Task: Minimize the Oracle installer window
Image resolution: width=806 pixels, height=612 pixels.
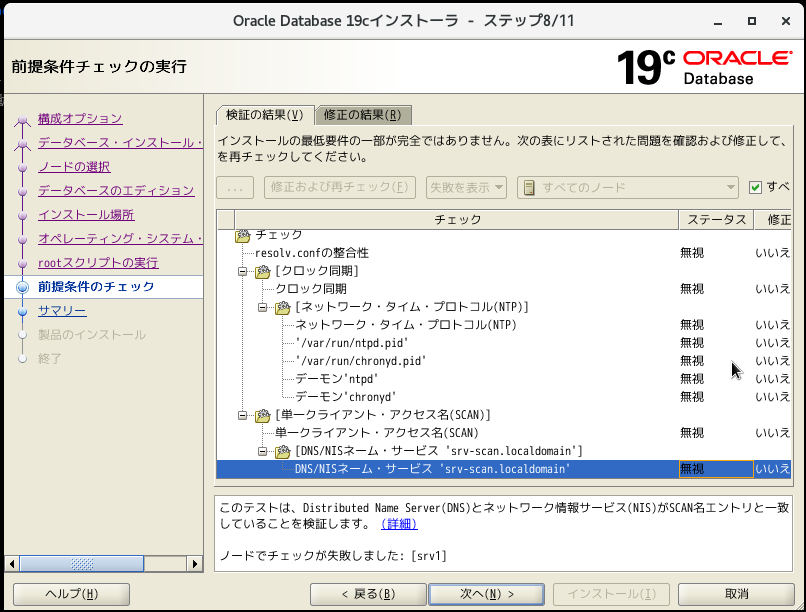Action: 718,22
